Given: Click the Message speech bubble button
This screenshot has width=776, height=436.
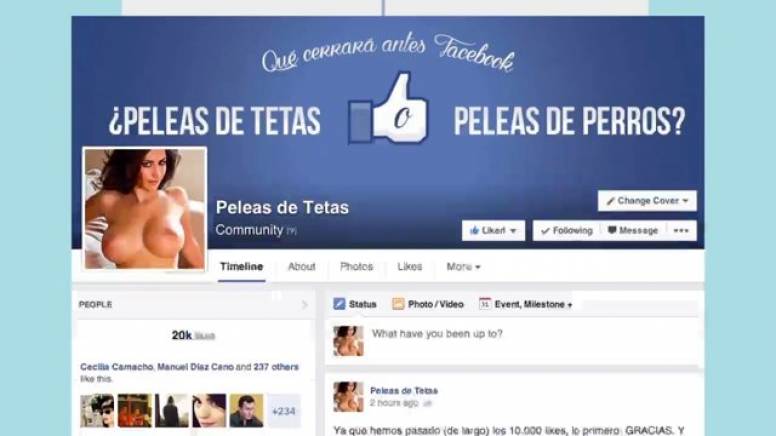Looking at the screenshot, I should (633, 231).
